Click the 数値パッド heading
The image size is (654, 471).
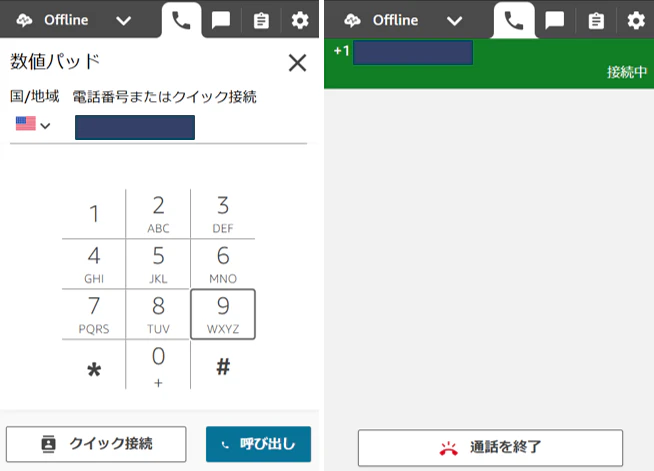(55, 61)
